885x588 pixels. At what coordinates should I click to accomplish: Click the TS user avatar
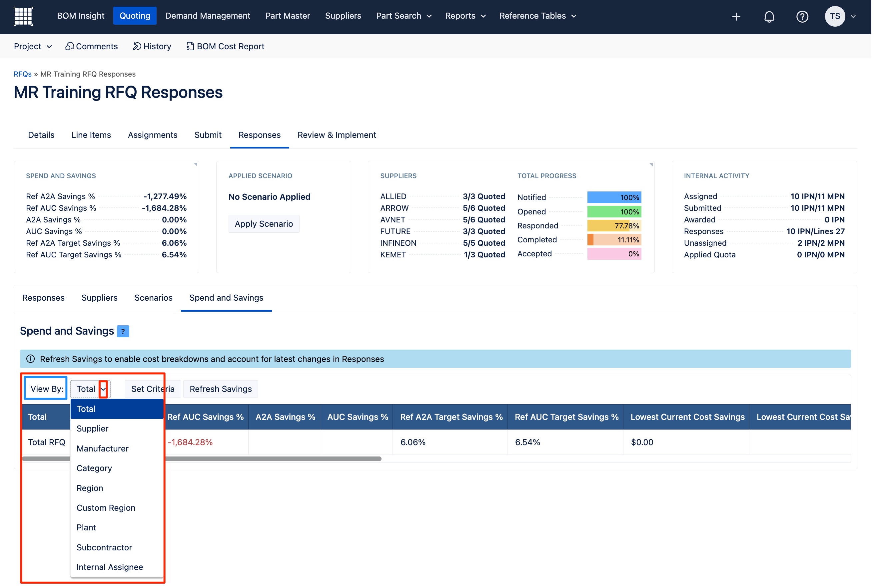(x=835, y=16)
